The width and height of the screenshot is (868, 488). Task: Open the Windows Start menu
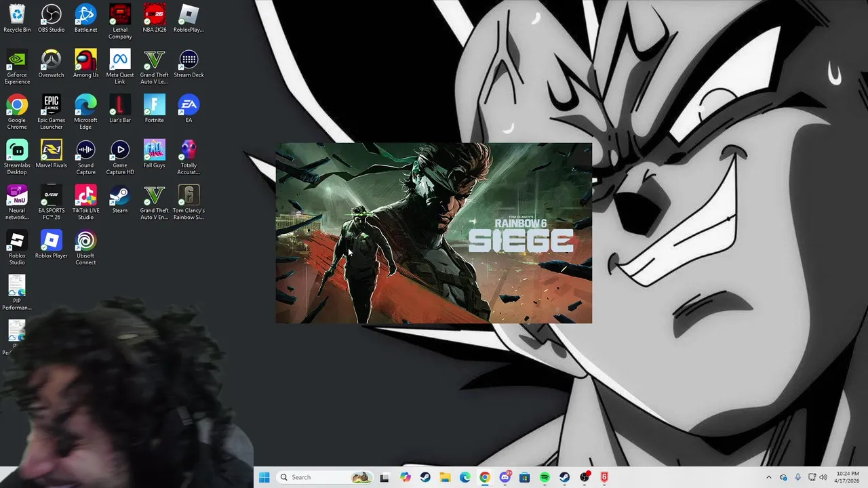[264, 477]
